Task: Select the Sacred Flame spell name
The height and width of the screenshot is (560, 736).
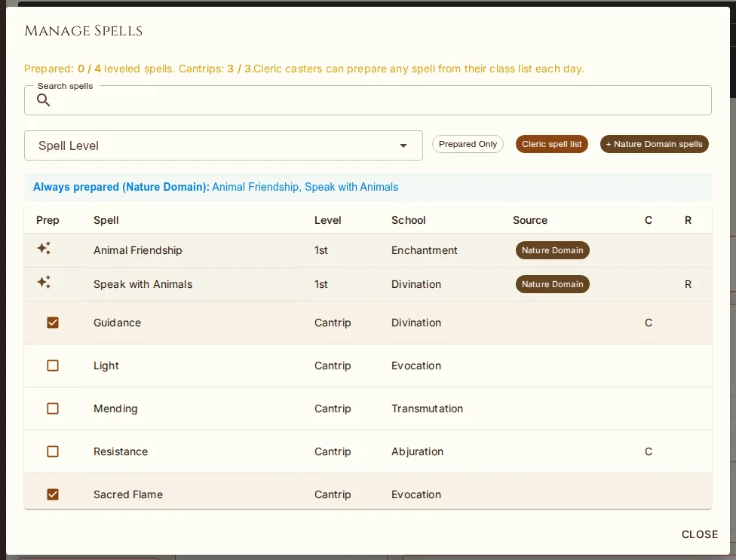Action: (128, 494)
